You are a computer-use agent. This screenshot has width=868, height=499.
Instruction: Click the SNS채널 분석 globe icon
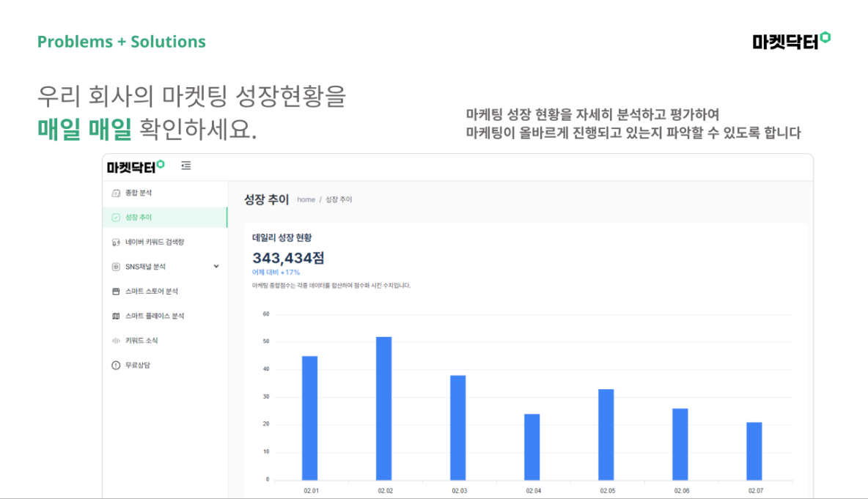click(116, 267)
